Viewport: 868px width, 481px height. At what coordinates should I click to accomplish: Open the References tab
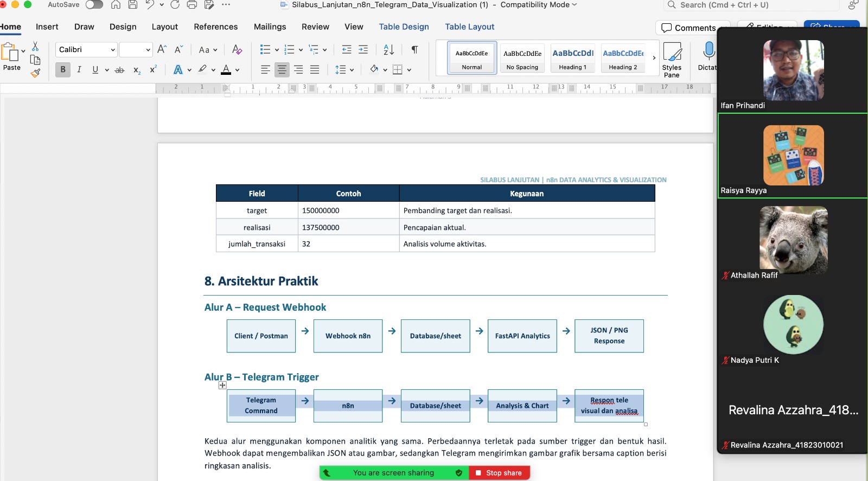pyautogui.click(x=216, y=27)
